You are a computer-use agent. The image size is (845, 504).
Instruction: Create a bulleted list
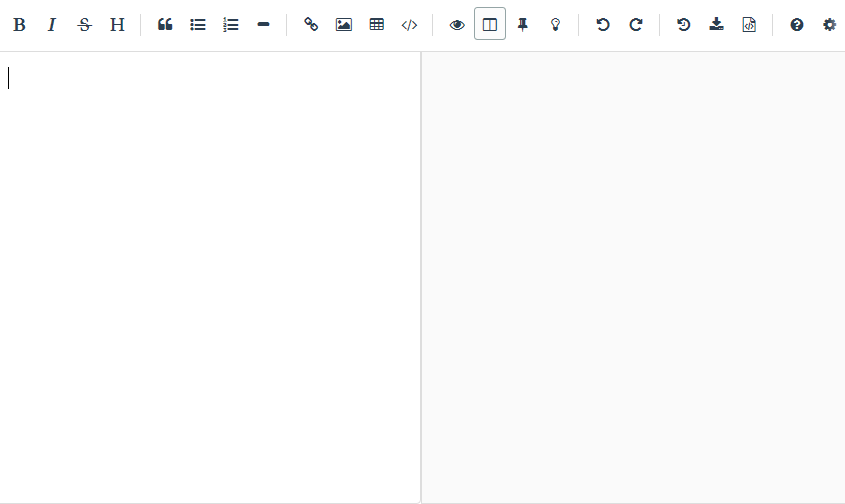click(198, 25)
